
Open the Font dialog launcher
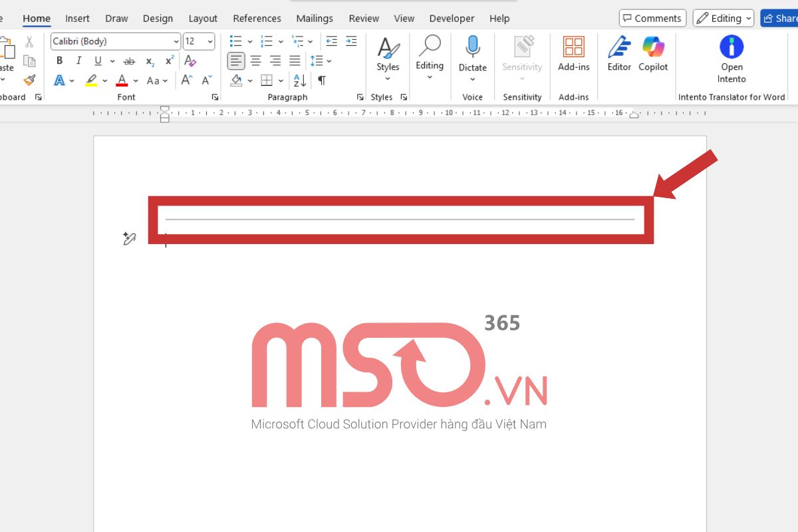click(215, 97)
